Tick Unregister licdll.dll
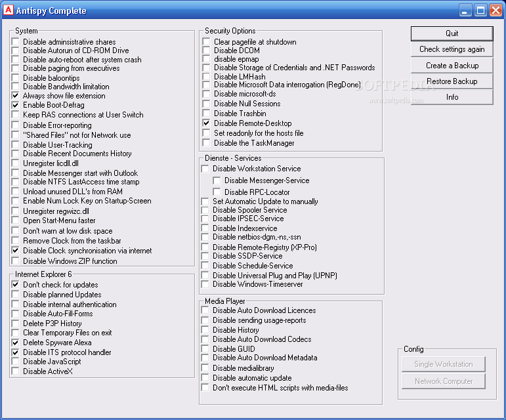This screenshot has width=506, height=420. click(x=15, y=163)
